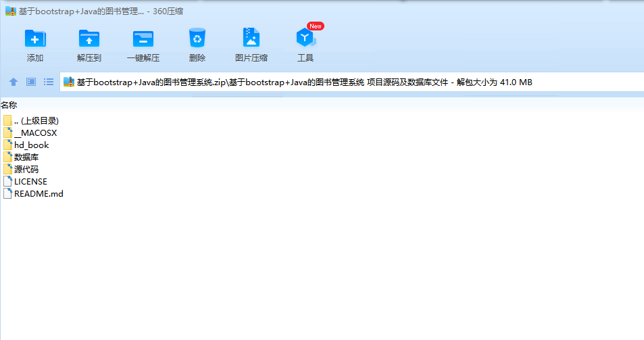Click the 添加 (Add) toolbar icon
The width and height of the screenshot is (644, 340).
click(35, 39)
